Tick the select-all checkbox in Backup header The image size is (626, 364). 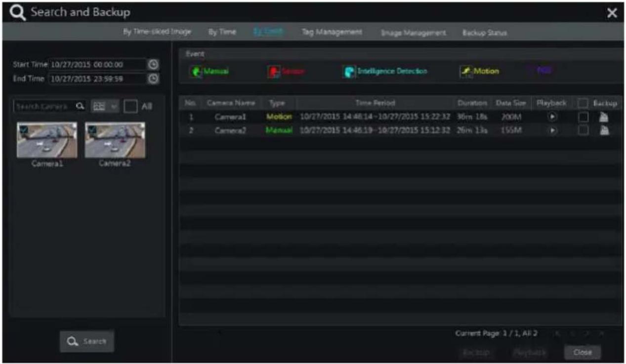click(583, 103)
